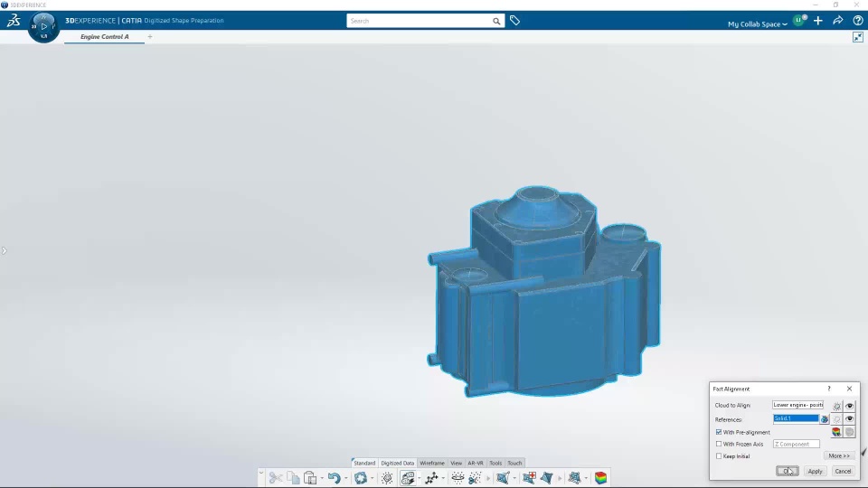868x488 pixels.
Task: Click the Paste clipboard icon
Action: click(310, 477)
